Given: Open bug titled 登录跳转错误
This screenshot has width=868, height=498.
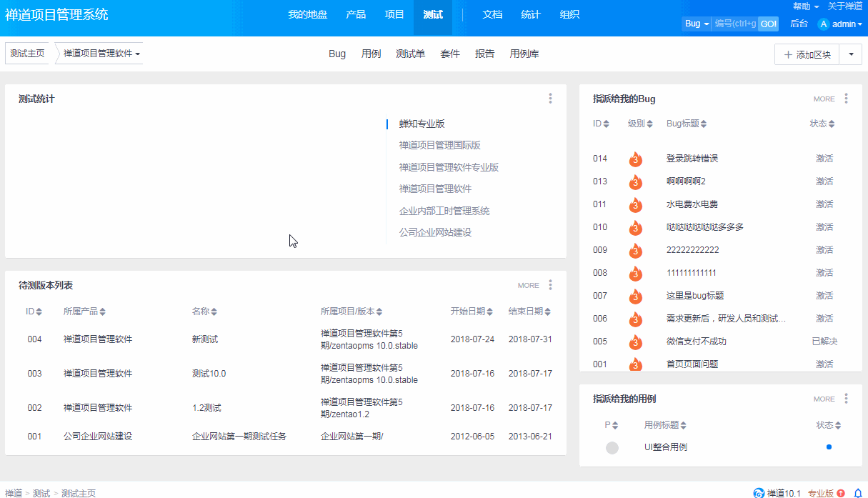Looking at the screenshot, I should [x=692, y=159].
